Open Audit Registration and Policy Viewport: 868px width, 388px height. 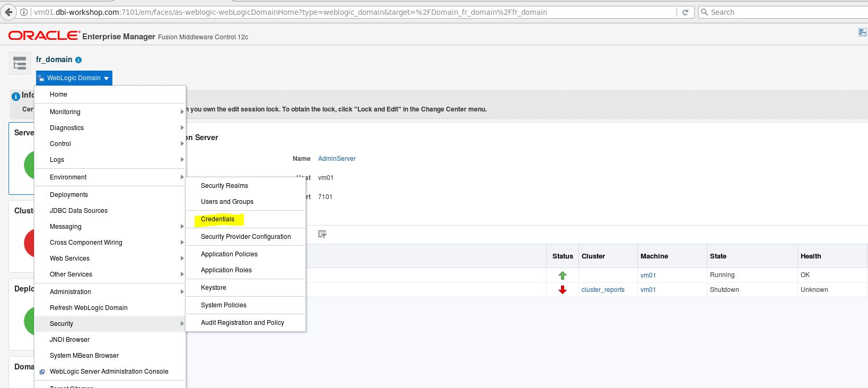click(x=246, y=323)
